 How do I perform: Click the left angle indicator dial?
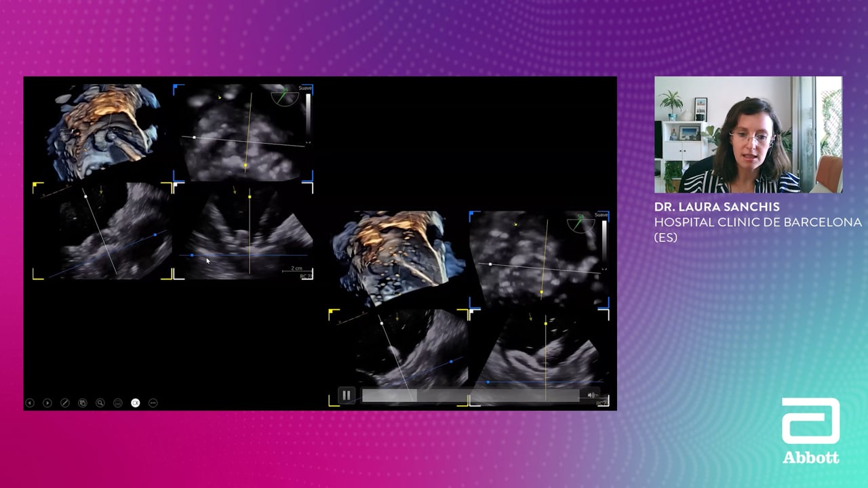(x=285, y=96)
